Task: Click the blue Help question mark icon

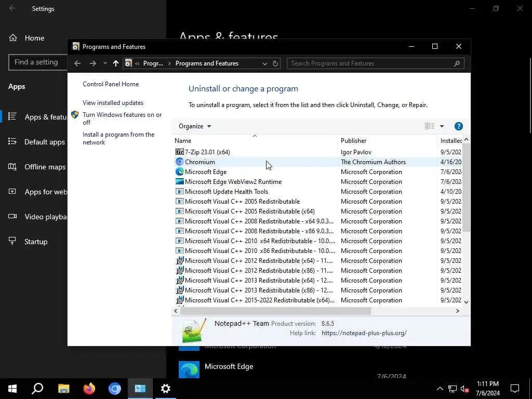Action: tap(458, 126)
